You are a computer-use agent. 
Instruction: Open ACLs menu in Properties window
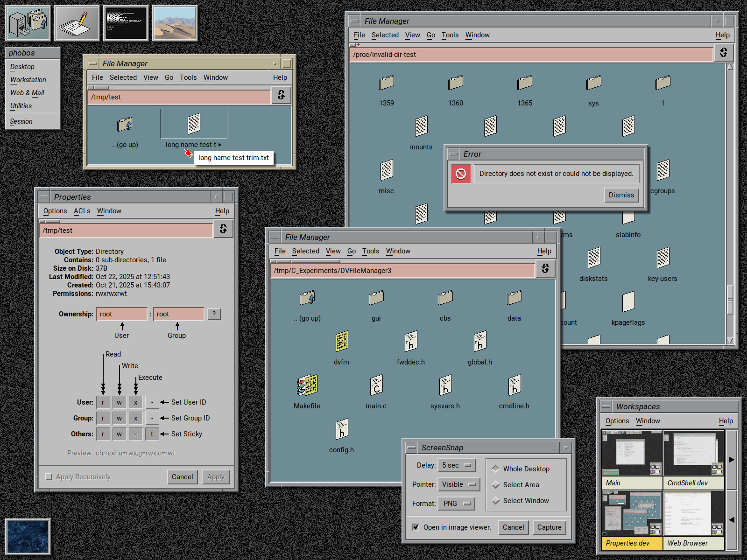click(x=82, y=211)
